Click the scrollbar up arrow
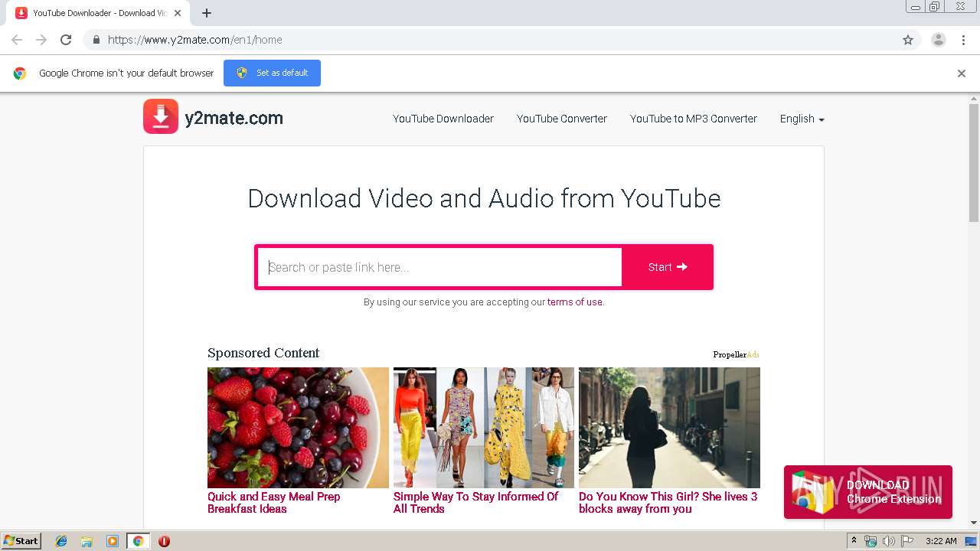This screenshot has height=551, width=980. tap(974, 99)
